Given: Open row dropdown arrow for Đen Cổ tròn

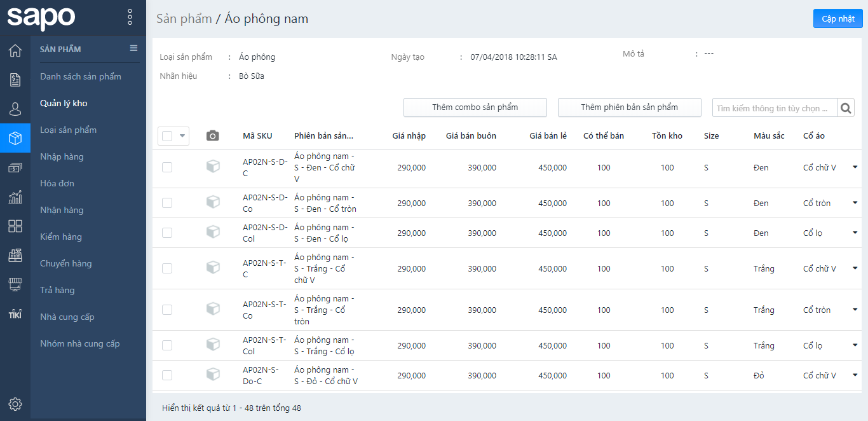Looking at the screenshot, I should [x=855, y=203].
